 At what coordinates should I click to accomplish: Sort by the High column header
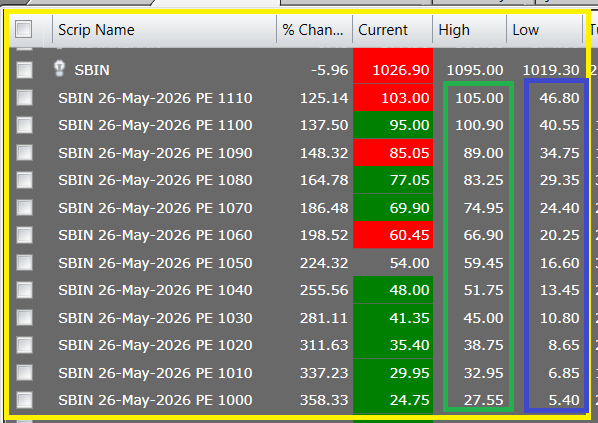point(470,30)
